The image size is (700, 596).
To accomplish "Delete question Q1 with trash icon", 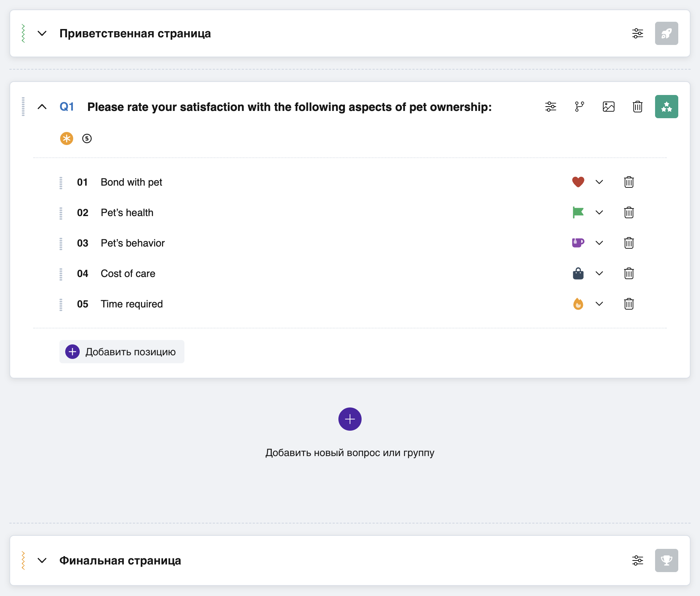I will (x=638, y=107).
